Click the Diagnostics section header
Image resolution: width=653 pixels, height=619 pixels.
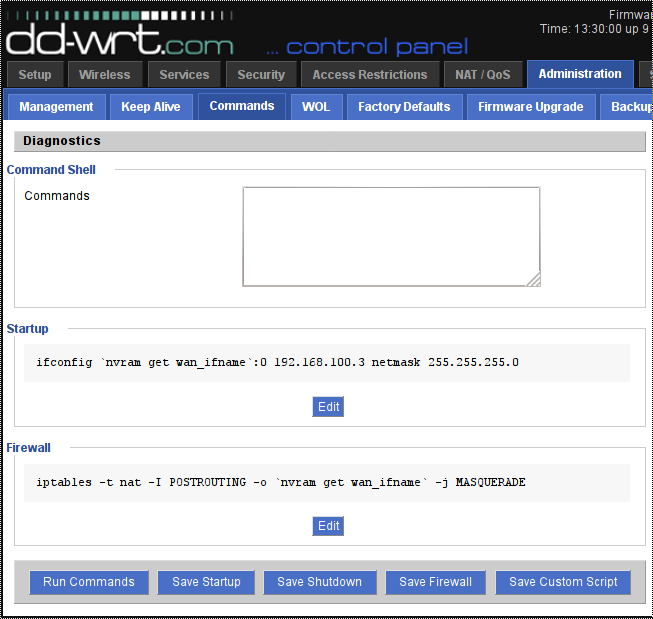click(330, 141)
